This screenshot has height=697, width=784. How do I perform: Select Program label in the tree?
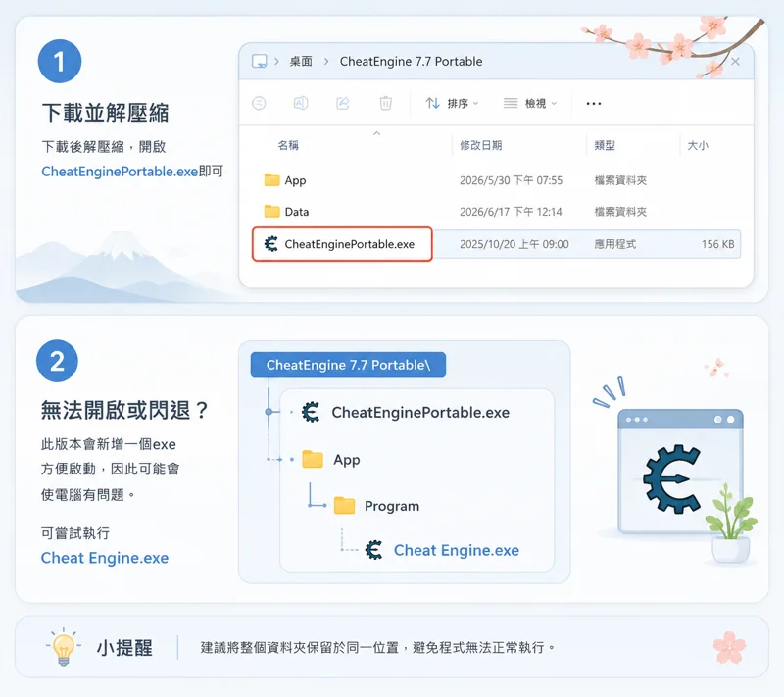coord(392,507)
